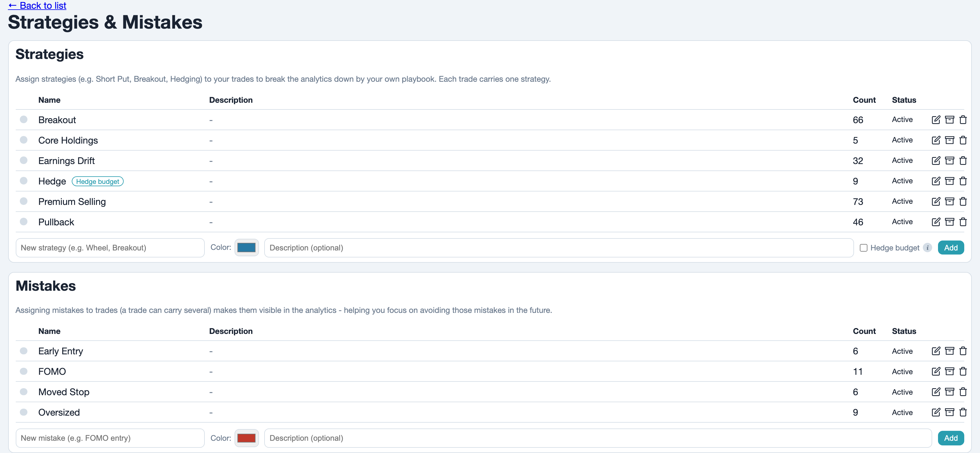Open the red mistake color picker
This screenshot has width=980, height=453.
click(x=246, y=438)
